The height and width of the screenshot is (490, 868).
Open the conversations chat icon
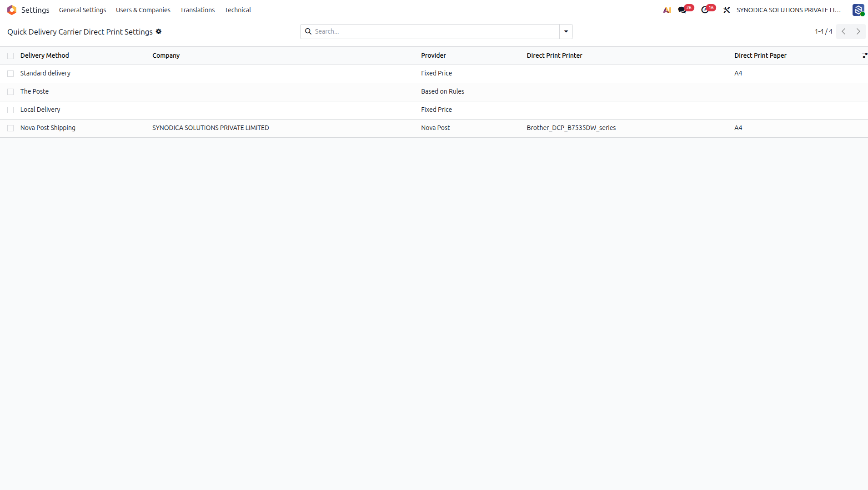682,10
